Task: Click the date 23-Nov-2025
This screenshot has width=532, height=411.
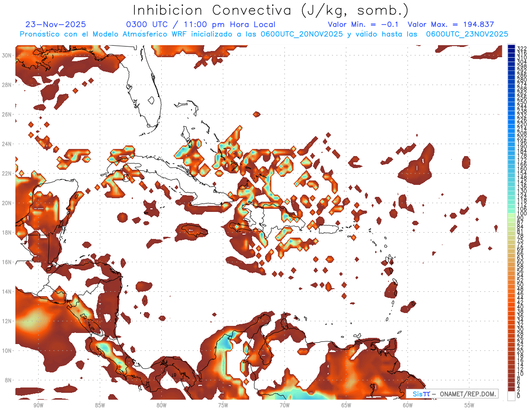Action: 56,25
